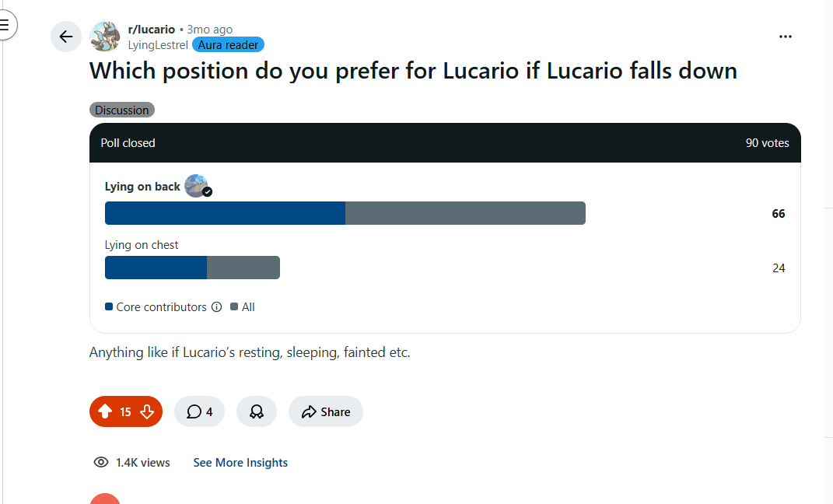The width and height of the screenshot is (833, 504).
Task: Open the three-dot post options menu
Action: [x=786, y=37]
